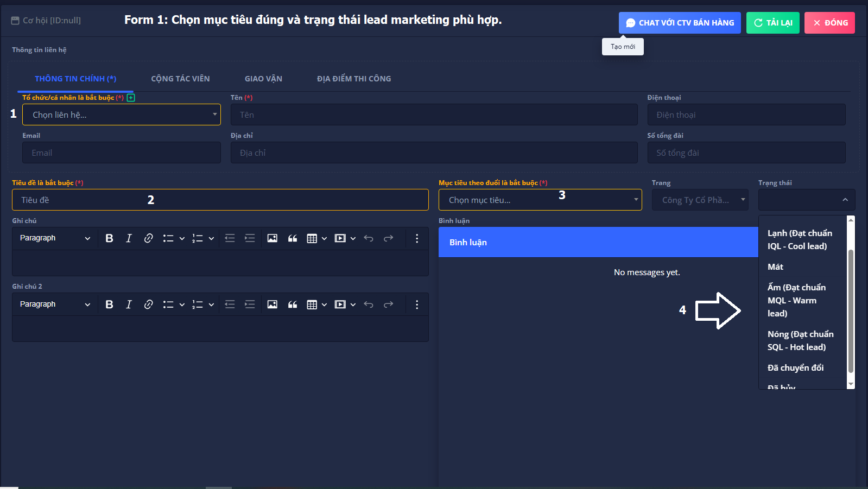Click Bold in the Ghi chú editor
Viewport: 868px width, 489px height.
tap(109, 238)
